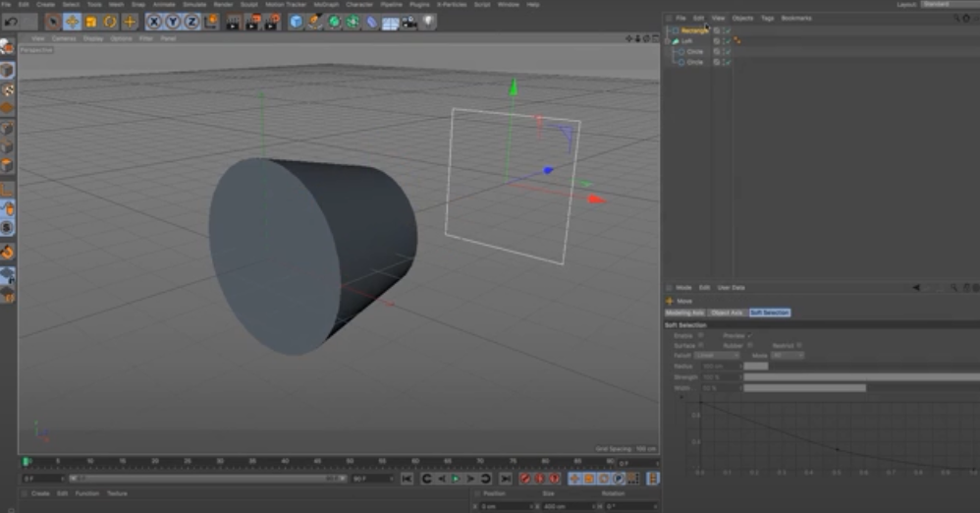This screenshot has width=980, height=513.
Task: Adjust the Strength slider bar
Action: (862, 377)
